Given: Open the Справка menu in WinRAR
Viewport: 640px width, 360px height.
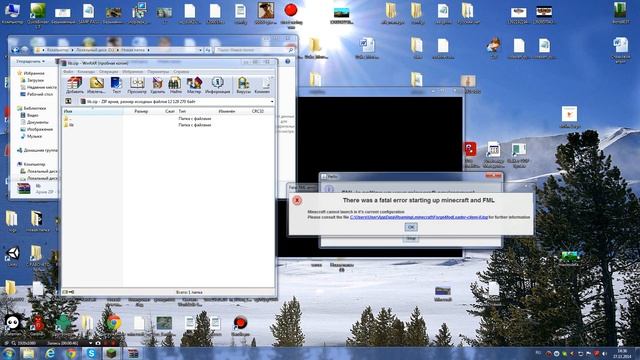Looking at the screenshot, I should [181, 71].
